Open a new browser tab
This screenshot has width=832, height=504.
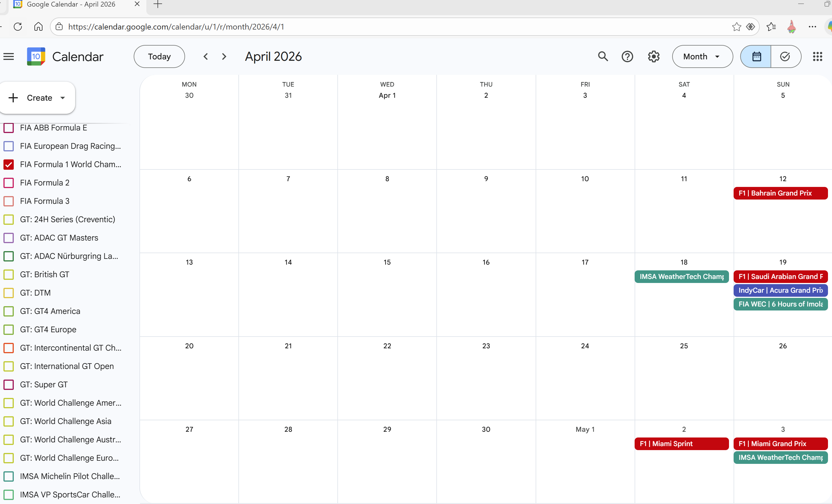click(158, 4)
